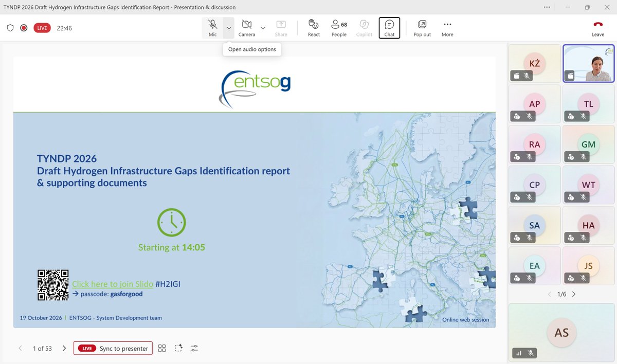The height and width of the screenshot is (364, 617).
Task: Click the red recording indicator
Action: (24, 28)
